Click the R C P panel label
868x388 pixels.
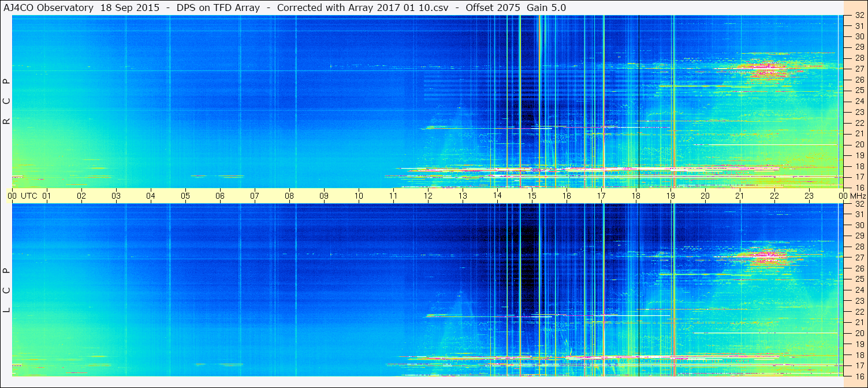click(7, 102)
